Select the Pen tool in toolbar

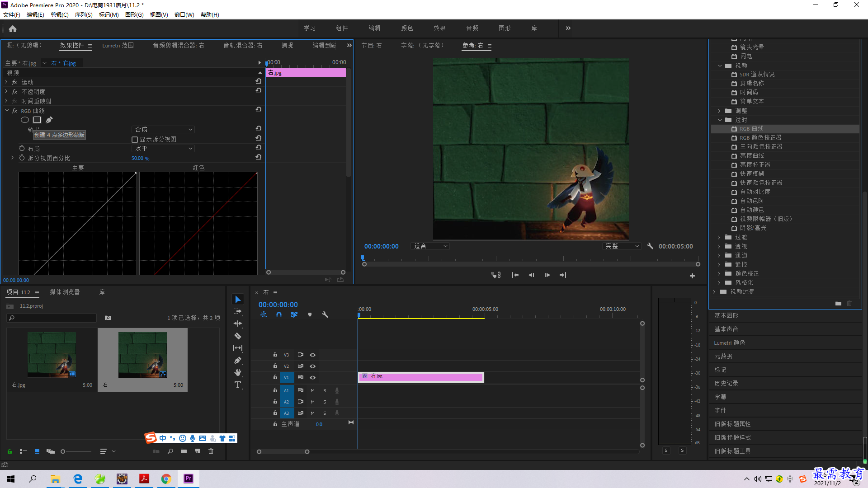tap(238, 360)
